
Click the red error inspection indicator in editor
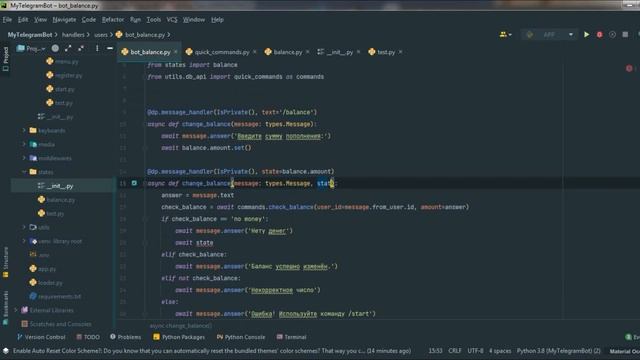[x=629, y=68]
